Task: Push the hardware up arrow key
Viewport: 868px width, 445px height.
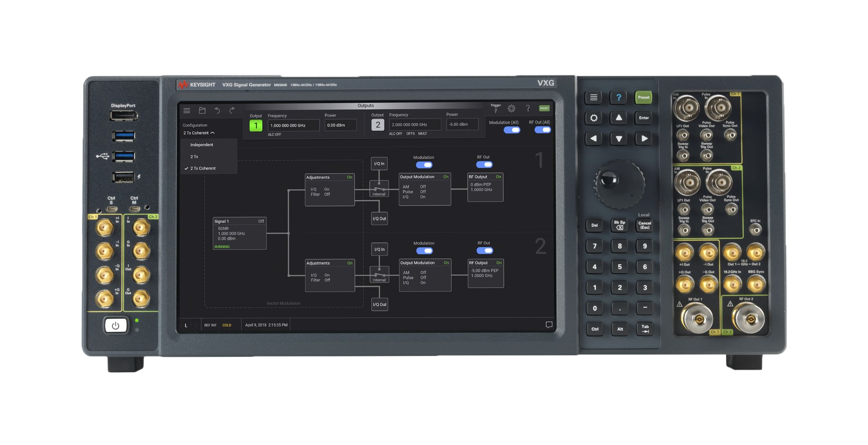Action: [618, 118]
